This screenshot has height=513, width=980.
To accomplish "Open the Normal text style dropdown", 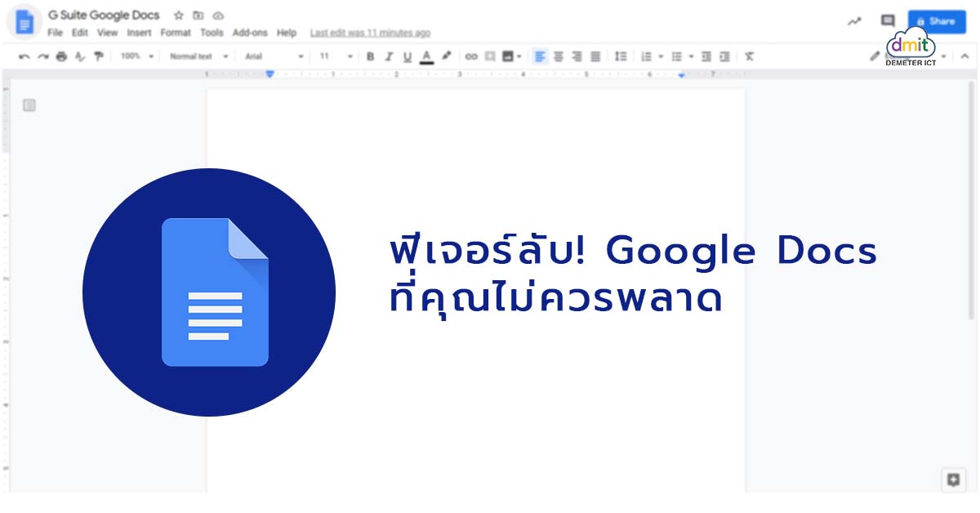I will [x=199, y=56].
